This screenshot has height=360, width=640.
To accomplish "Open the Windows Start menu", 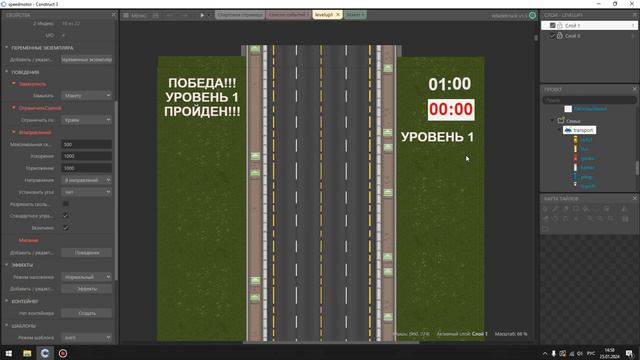I will pyautogui.click(x=8, y=353).
